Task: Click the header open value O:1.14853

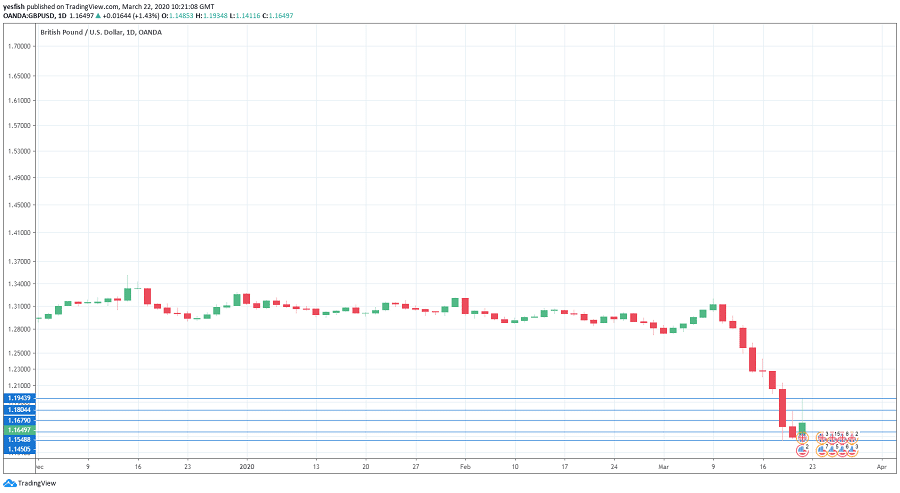Action: [x=177, y=15]
